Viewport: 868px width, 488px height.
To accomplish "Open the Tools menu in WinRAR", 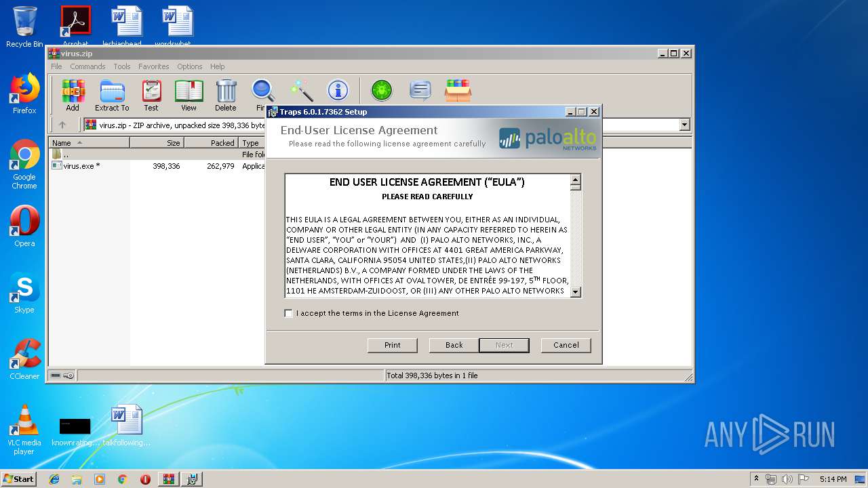I will tap(122, 66).
